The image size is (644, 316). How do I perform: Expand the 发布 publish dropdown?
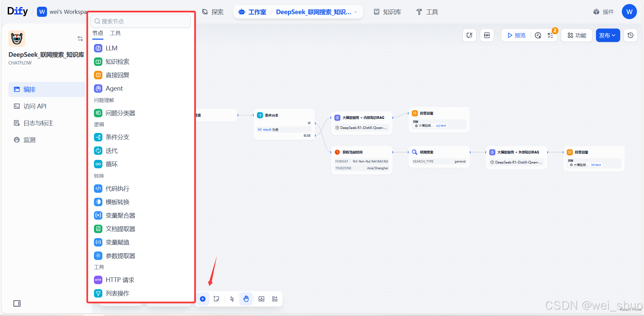coord(608,35)
